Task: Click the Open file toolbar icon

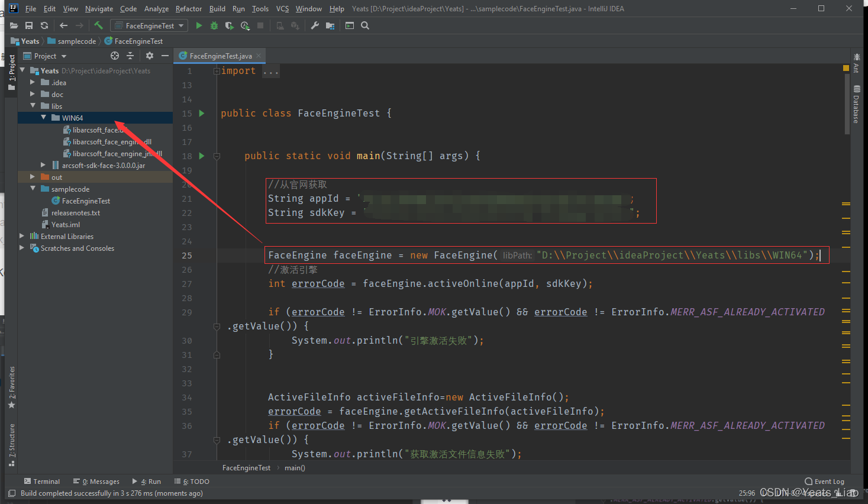Action: 14,25
